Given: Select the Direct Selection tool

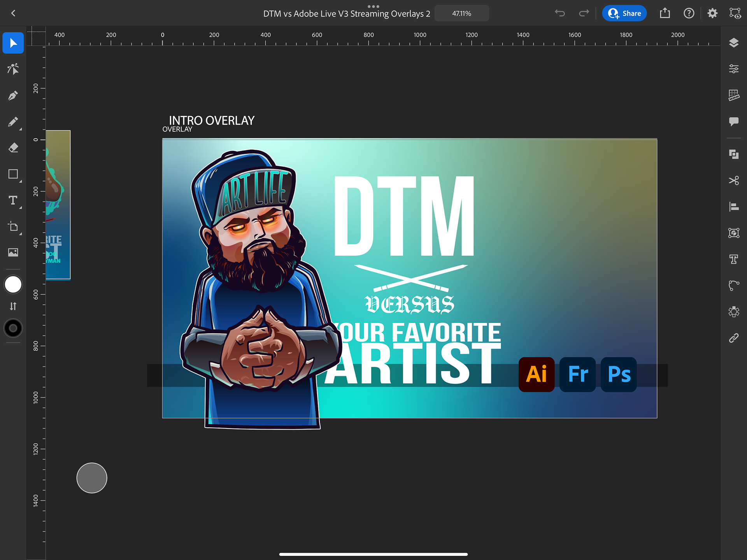Looking at the screenshot, I should 13,69.
